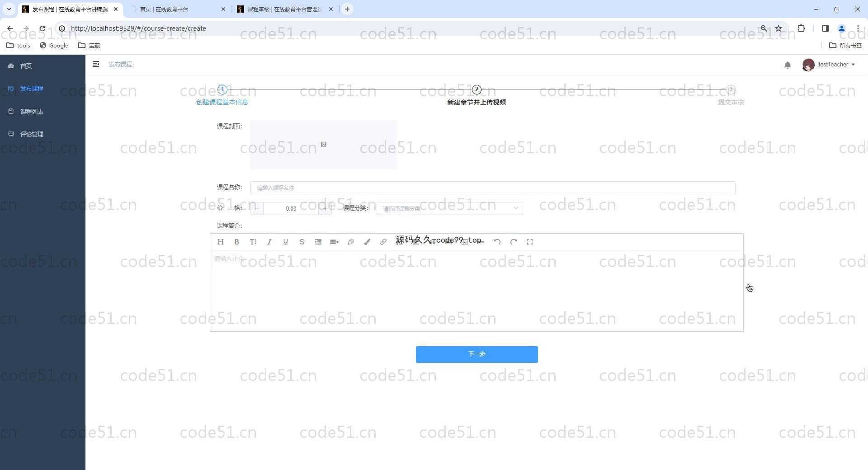This screenshot has width=868, height=470.
Task: Open the heading style (H) menu
Action: point(220,242)
